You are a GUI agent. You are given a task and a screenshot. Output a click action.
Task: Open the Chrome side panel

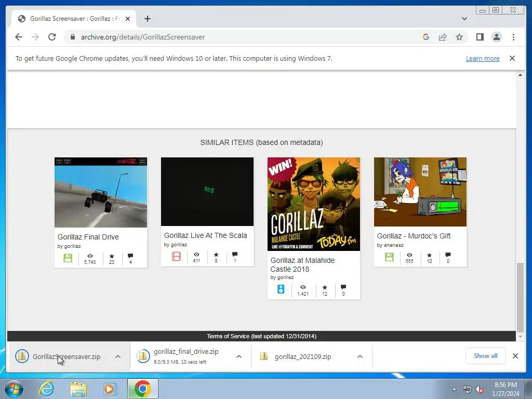[x=480, y=37]
